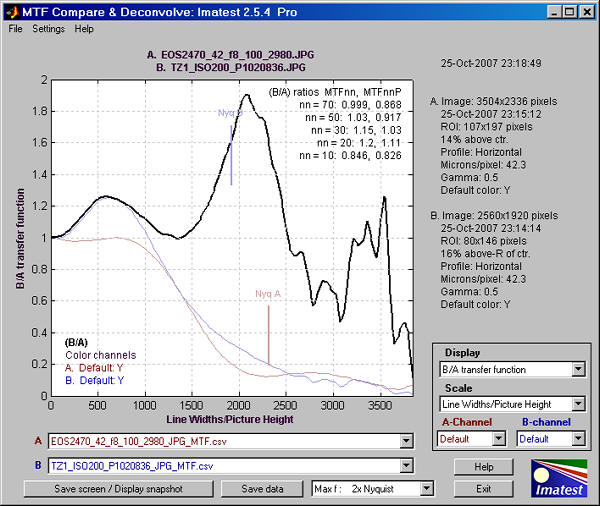Image resolution: width=600 pixels, height=506 pixels.
Task: Expand file B TZ1_ISO200 csv dropdown arrow
Action: (x=406, y=466)
